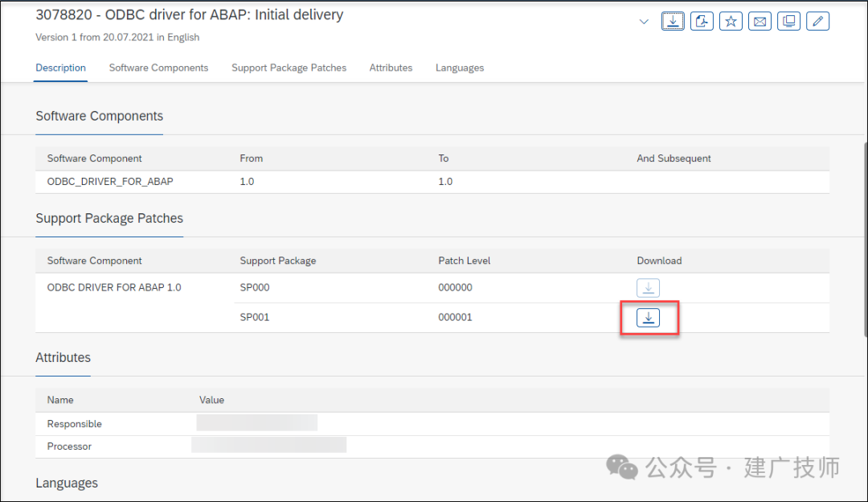Click the Support Package column header
The height and width of the screenshot is (502, 868).
click(278, 261)
